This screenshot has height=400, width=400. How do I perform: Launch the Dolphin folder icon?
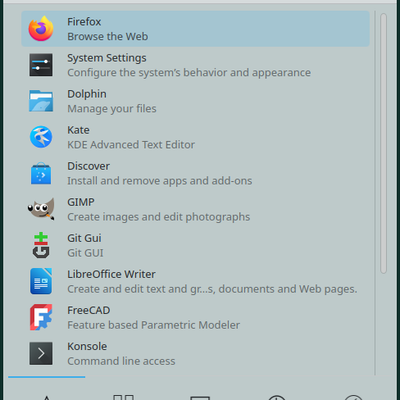pos(41,101)
